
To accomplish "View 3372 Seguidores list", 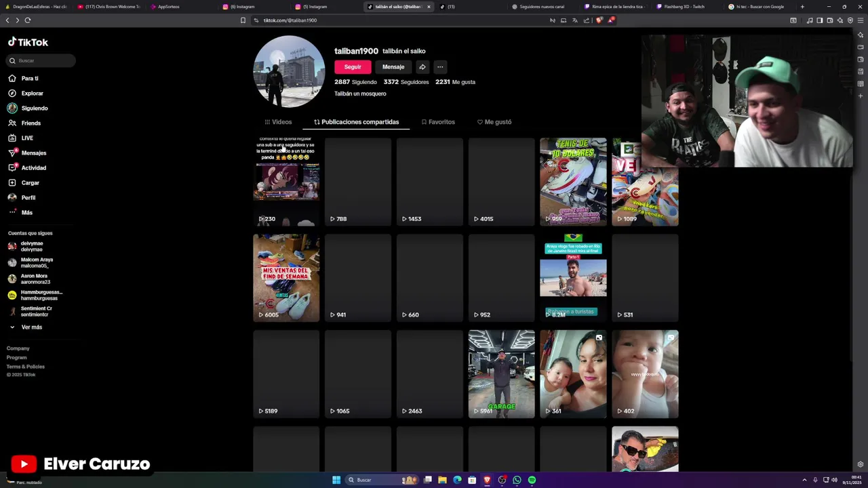I will point(406,82).
